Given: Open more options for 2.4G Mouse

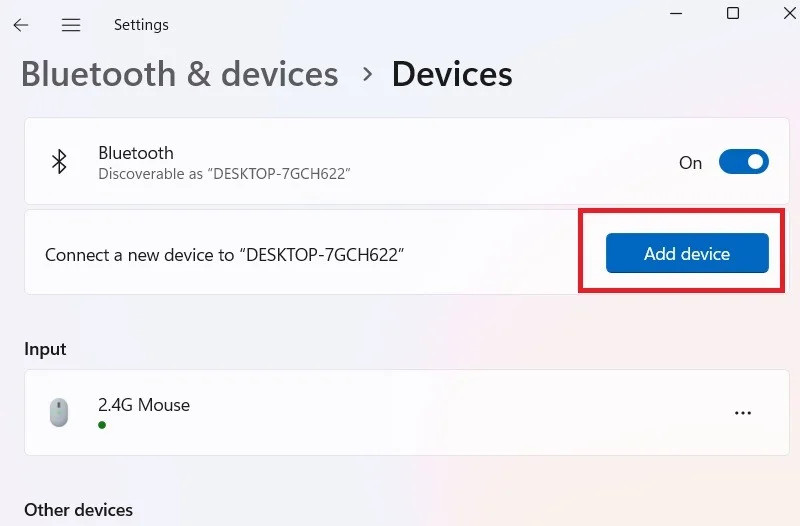Looking at the screenshot, I should (742, 413).
